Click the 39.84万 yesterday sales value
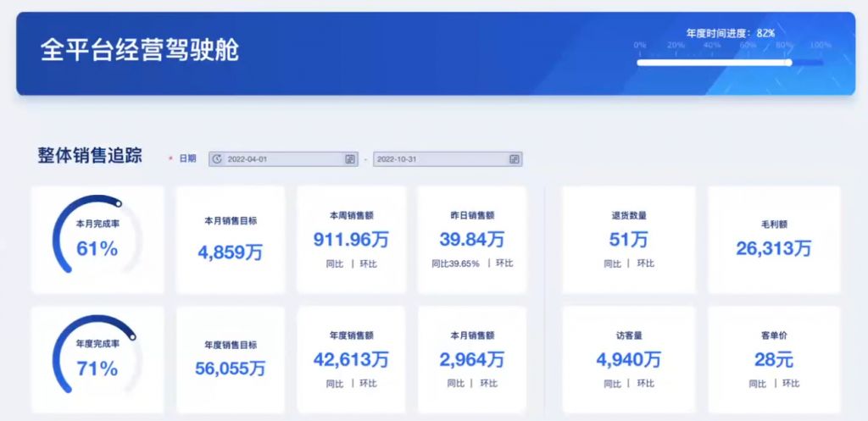This screenshot has width=868, height=421. pyautogui.click(x=471, y=240)
